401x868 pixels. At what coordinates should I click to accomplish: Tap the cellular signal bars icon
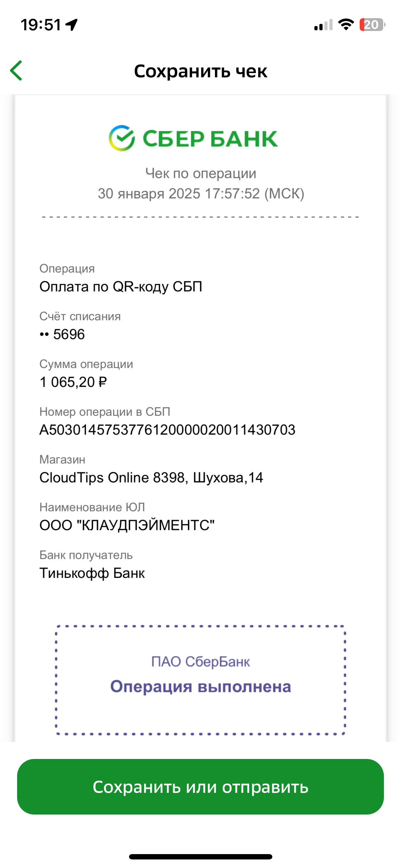(x=323, y=25)
